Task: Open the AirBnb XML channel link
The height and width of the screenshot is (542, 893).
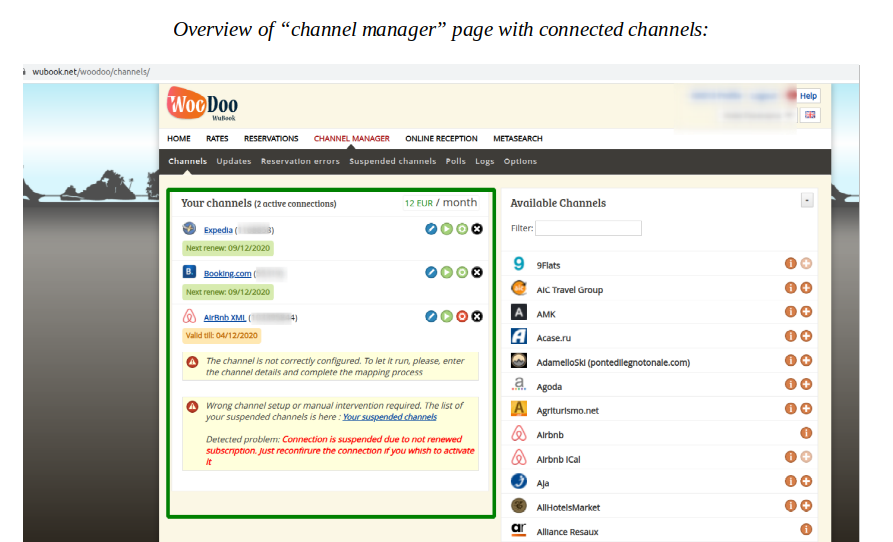Action: coord(224,318)
